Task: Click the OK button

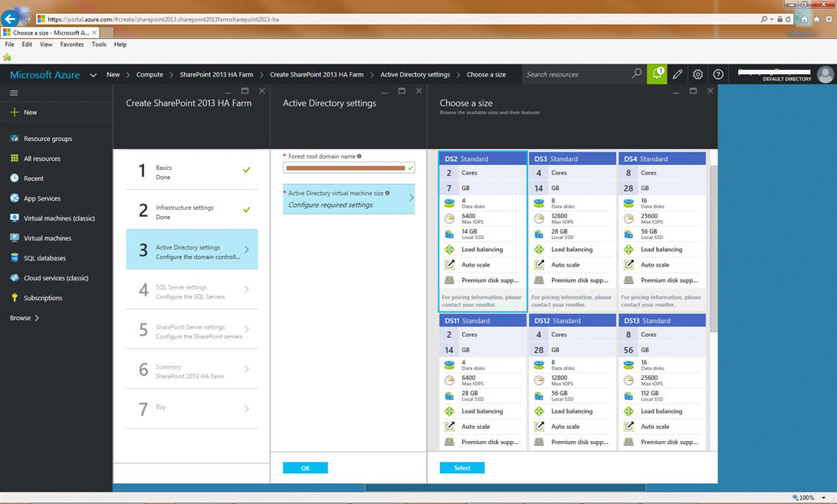Action: click(305, 468)
